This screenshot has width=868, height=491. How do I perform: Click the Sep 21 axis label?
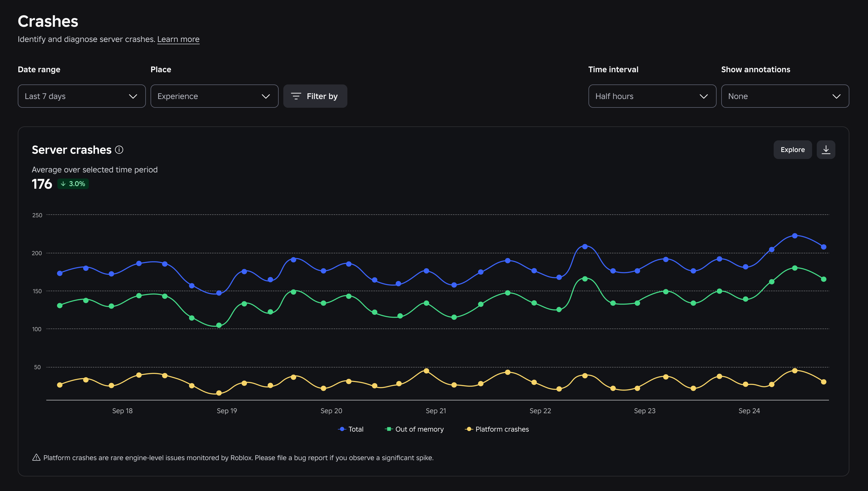(436, 411)
